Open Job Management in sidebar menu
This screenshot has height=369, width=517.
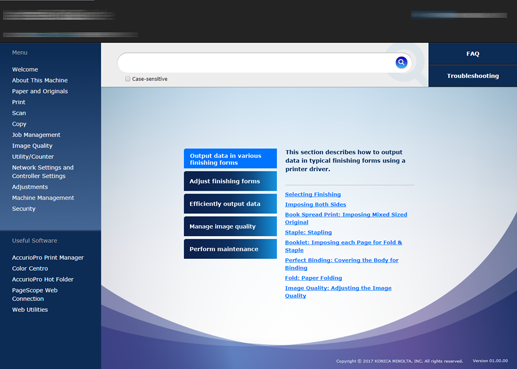36,135
